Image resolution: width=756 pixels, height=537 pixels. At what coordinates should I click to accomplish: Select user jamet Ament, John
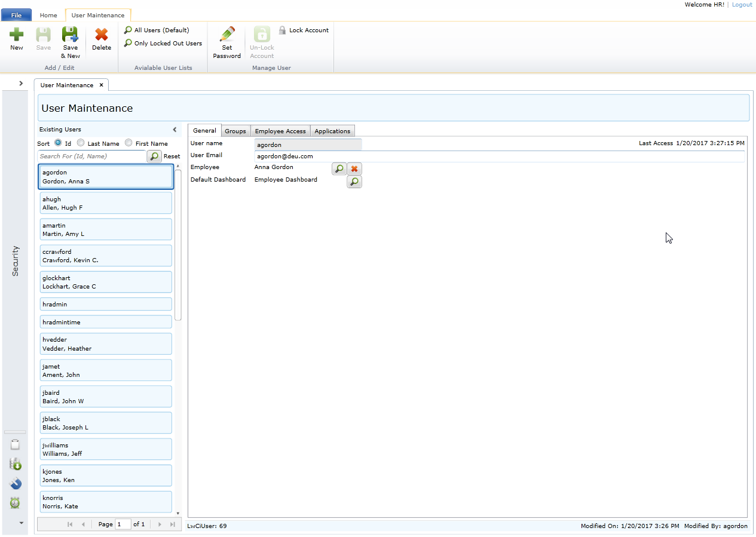pyautogui.click(x=106, y=370)
